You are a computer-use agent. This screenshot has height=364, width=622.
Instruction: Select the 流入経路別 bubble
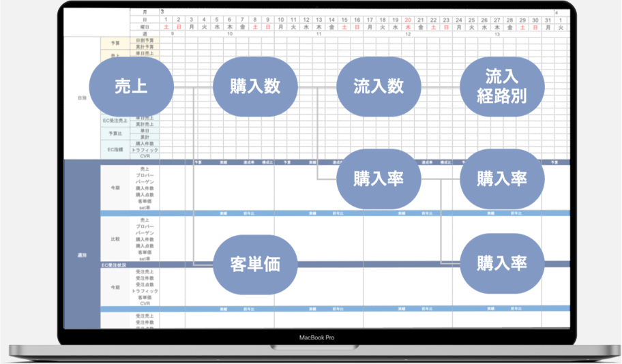point(502,87)
